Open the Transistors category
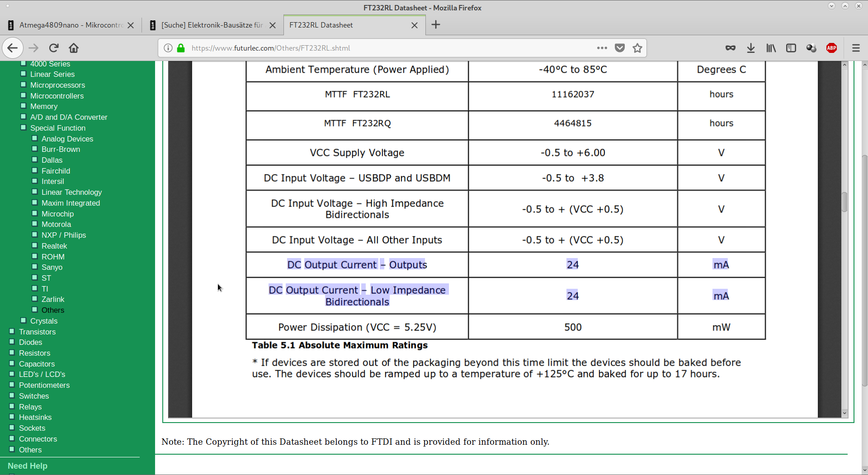Image resolution: width=868 pixels, height=475 pixels. coord(37,332)
